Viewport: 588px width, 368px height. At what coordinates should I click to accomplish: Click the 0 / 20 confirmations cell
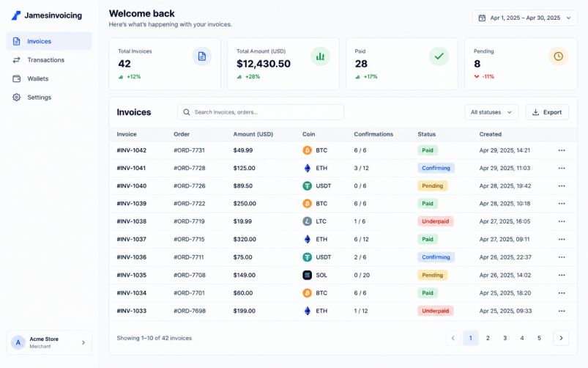[x=362, y=275]
